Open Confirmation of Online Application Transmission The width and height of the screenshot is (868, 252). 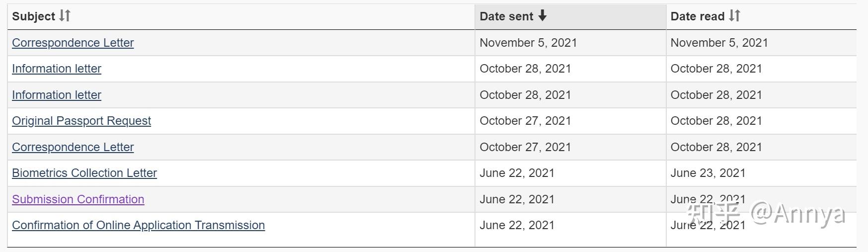click(x=138, y=225)
